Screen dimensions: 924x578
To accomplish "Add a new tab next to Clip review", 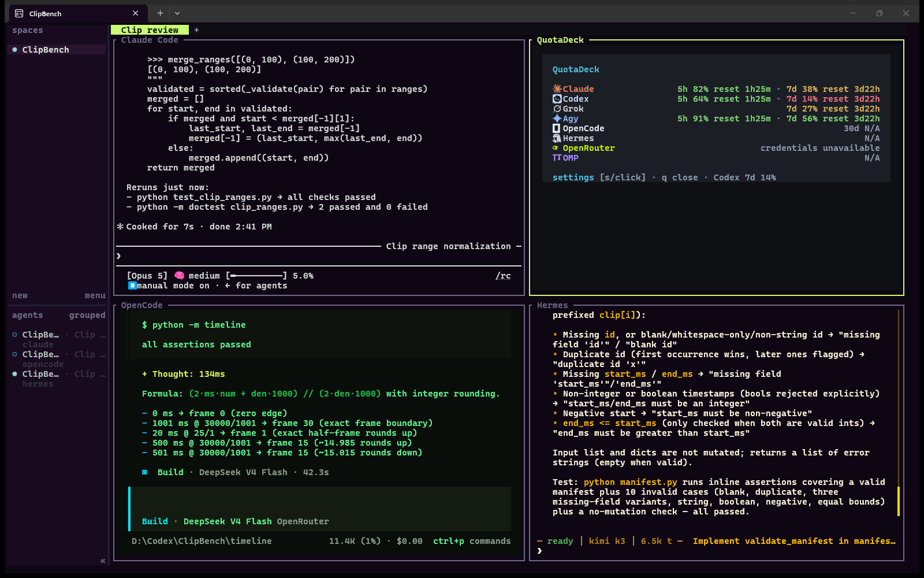I will pyautogui.click(x=196, y=30).
